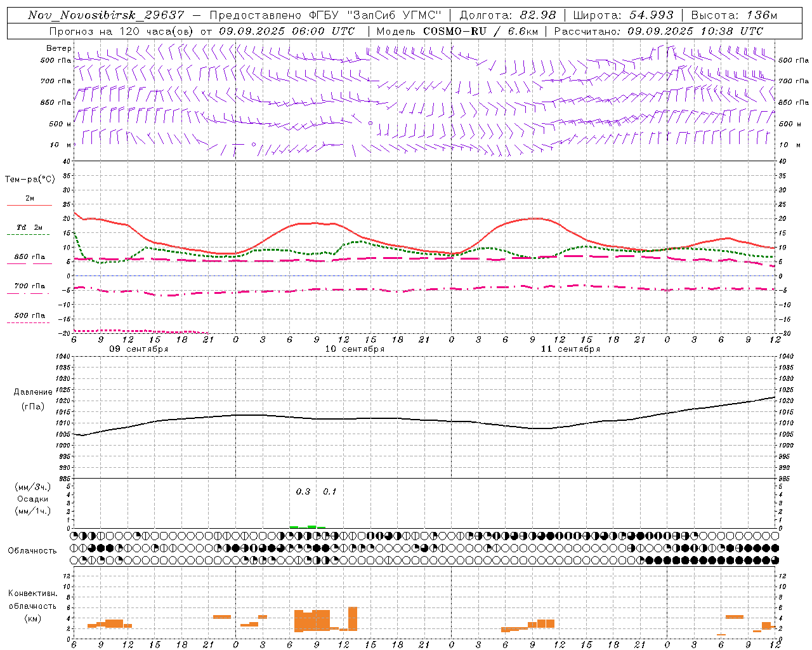The image size is (812, 650).
Task: Click the (мм/1ч.) precipitation unit label
Action: (x=33, y=511)
